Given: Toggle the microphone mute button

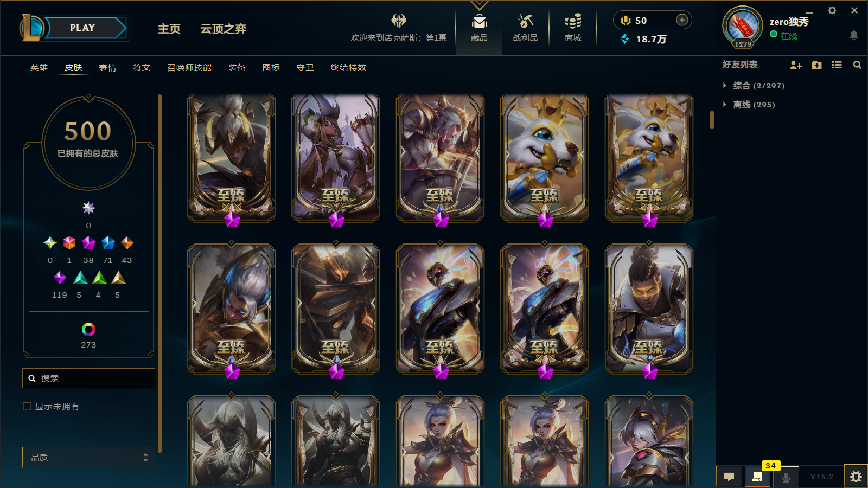Looking at the screenshot, I should (786, 477).
